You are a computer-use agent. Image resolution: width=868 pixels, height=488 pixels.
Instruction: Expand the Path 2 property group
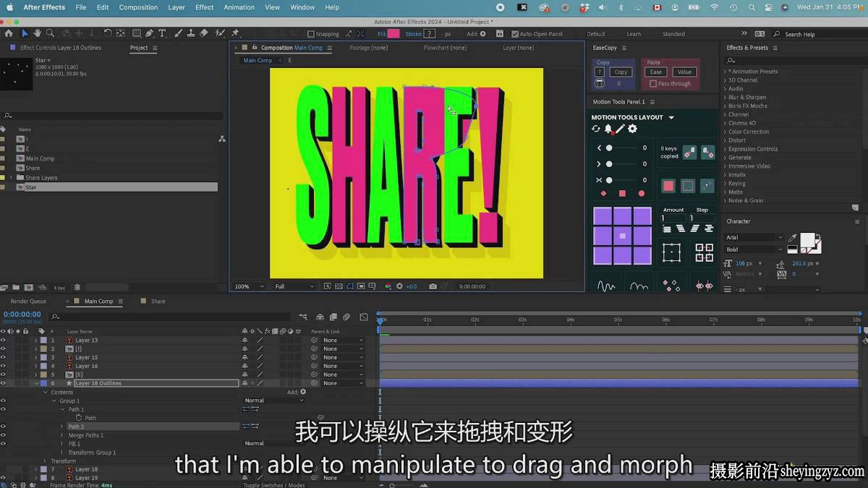(x=62, y=427)
